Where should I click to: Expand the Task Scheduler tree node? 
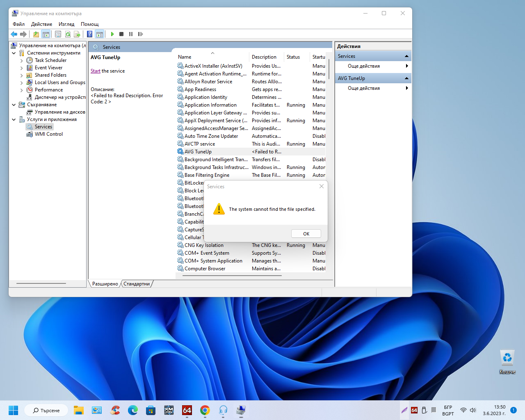click(22, 60)
